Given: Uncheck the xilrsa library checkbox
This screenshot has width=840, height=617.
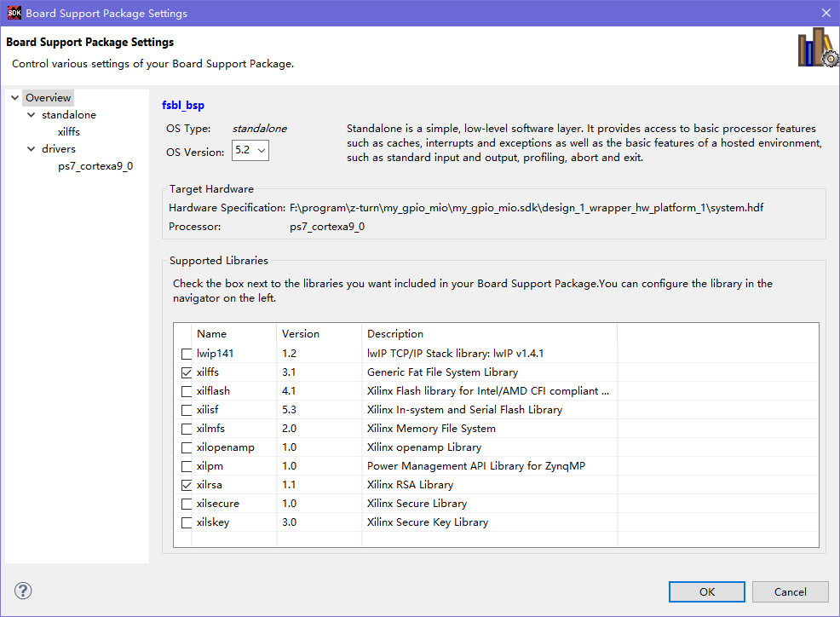Looking at the screenshot, I should pos(187,485).
